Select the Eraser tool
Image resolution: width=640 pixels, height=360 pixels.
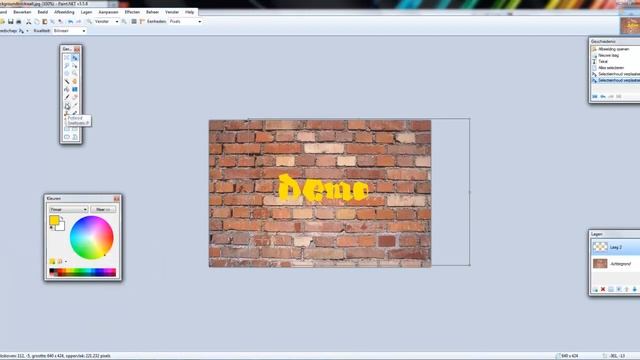pyautogui.click(x=75, y=97)
